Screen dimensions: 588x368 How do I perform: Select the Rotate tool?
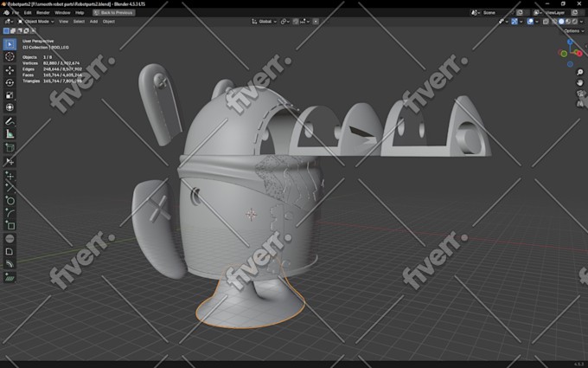tap(10, 82)
